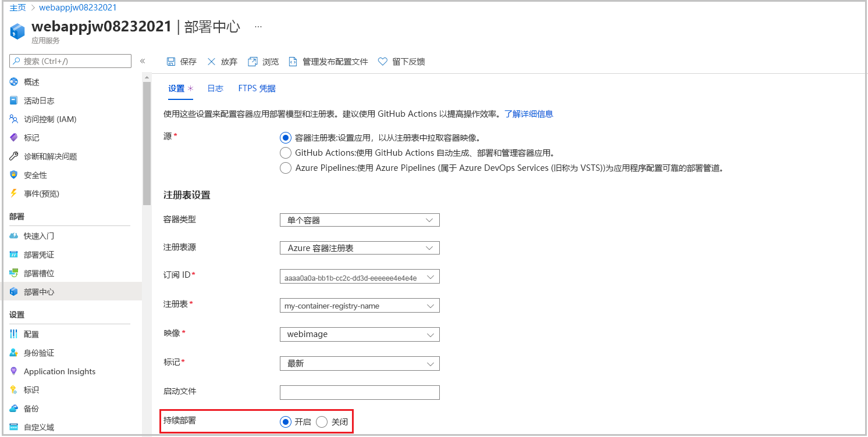
Task: Go to 主页 breadcrumb link
Action: [x=17, y=8]
